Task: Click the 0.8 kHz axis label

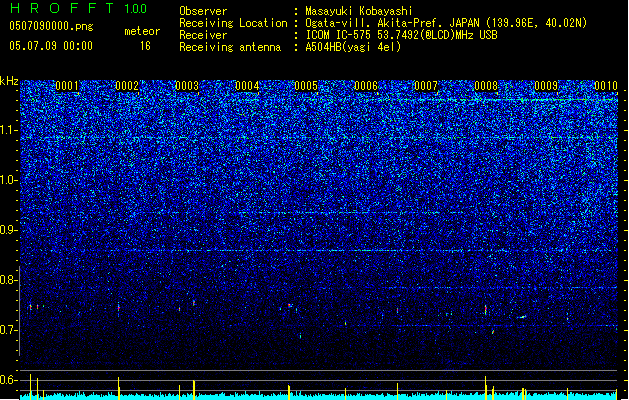Action: [8, 280]
